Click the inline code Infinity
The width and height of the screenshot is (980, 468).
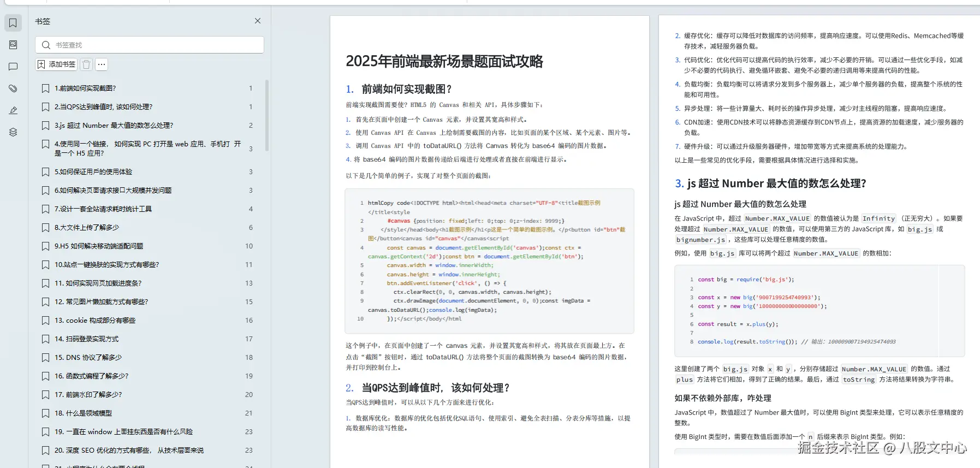(x=878, y=218)
